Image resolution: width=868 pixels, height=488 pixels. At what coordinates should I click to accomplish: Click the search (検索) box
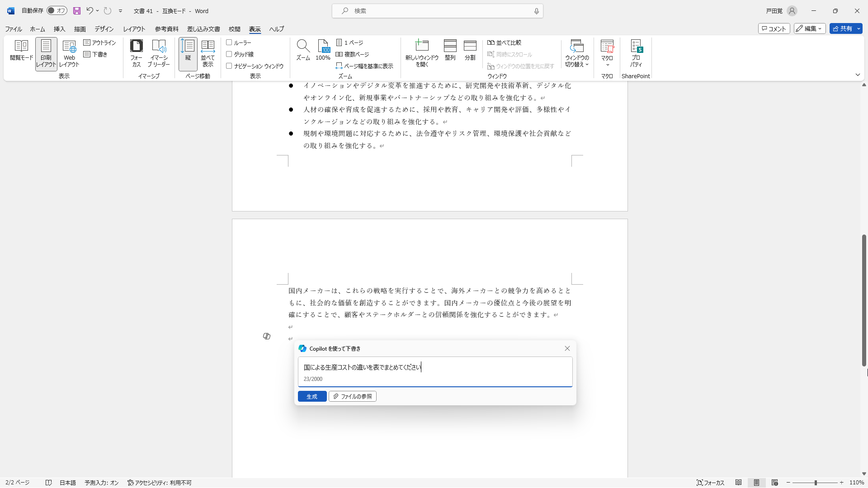437,11
